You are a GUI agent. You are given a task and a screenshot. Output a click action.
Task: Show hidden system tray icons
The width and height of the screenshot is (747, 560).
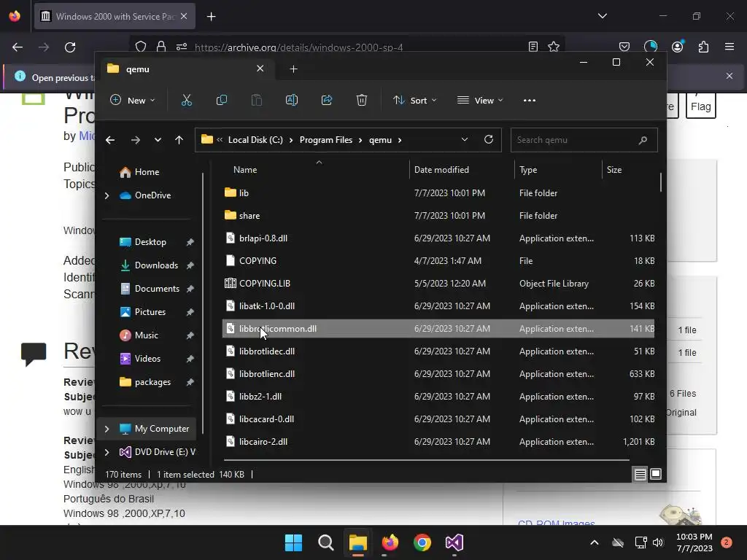(595, 542)
